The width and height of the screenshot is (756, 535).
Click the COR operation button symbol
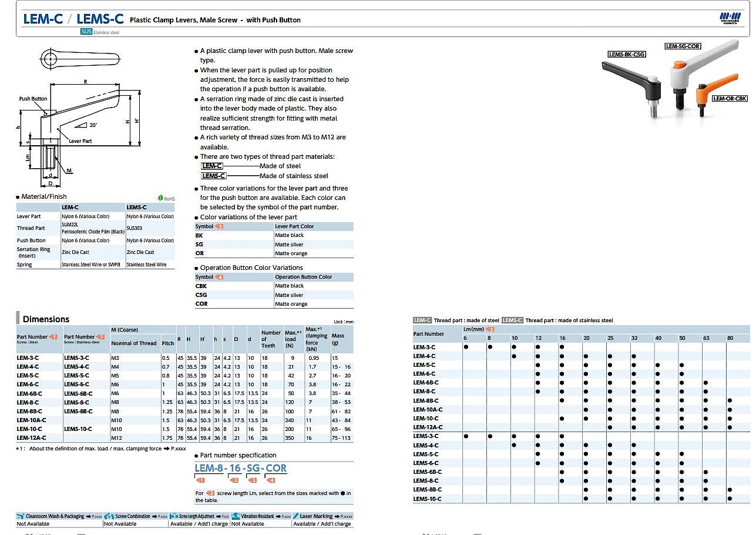201,304
